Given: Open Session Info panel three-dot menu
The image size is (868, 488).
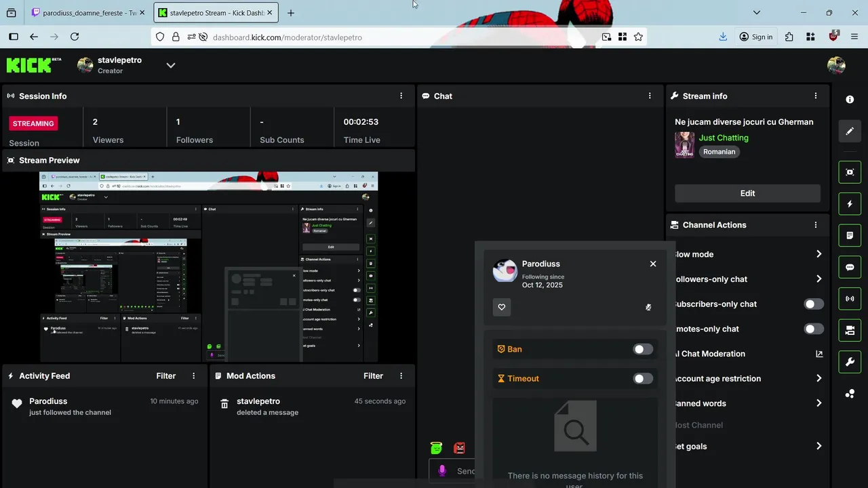Looking at the screenshot, I should pyautogui.click(x=401, y=96).
